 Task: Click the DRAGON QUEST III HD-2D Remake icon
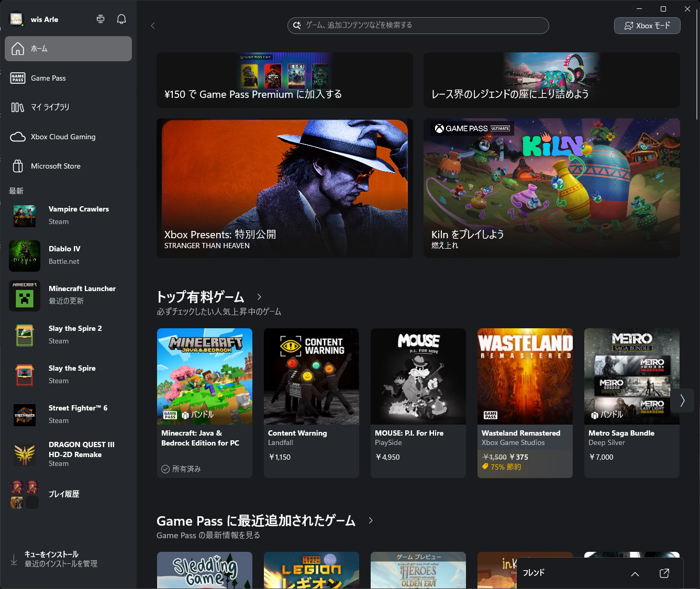coord(25,455)
